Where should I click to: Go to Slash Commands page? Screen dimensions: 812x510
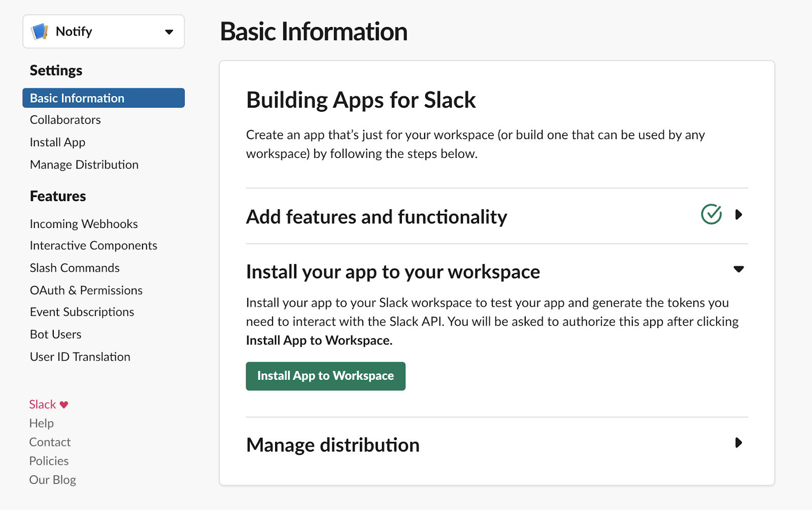pos(75,268)
